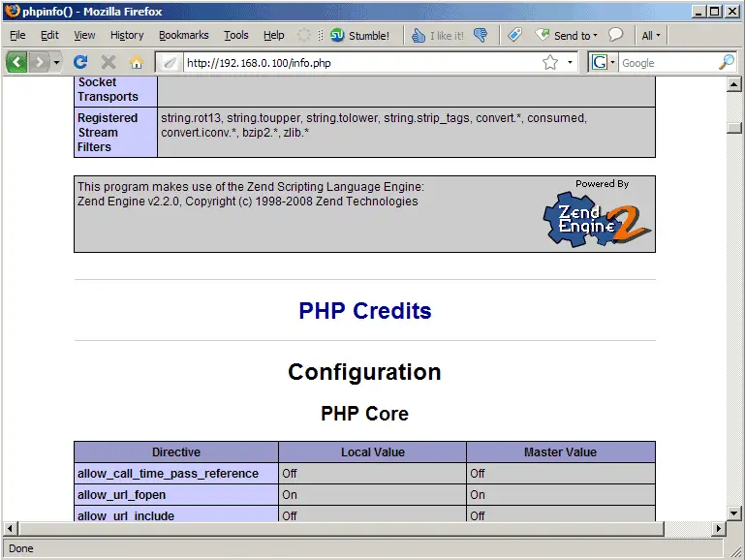Click the Configuration heading
Viewport: 745px width, 560px height.
coord(365,372)
